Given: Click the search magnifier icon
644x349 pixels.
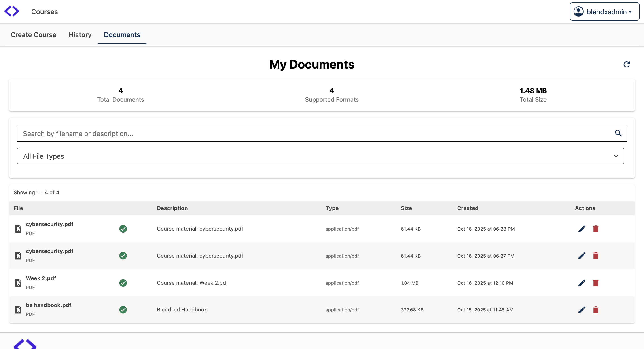Looking at the screenshot, I should pos(618,133).
